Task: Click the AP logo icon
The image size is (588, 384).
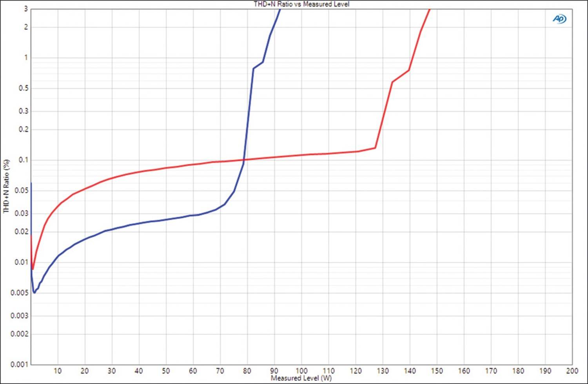Action: 560,19
